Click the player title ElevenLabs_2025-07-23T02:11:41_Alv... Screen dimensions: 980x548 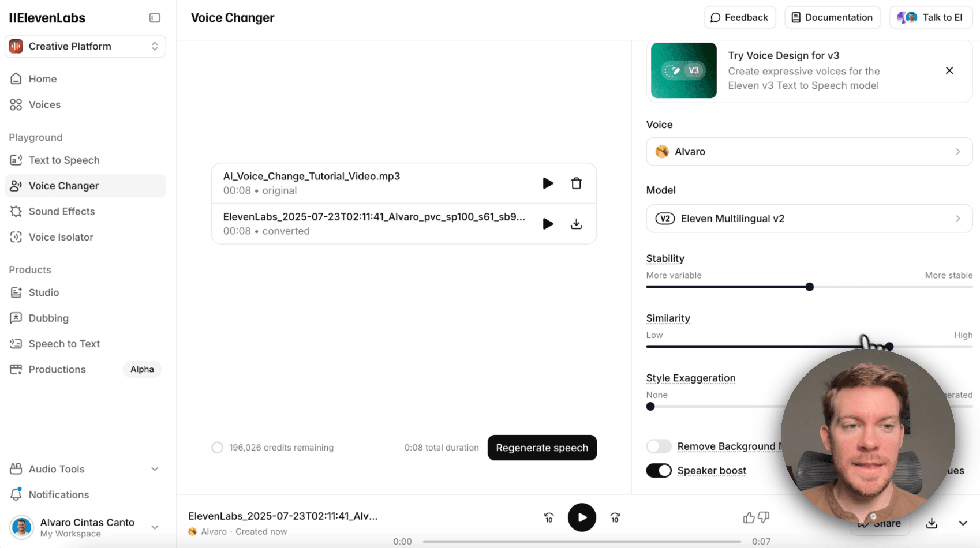tap(283, 516)
